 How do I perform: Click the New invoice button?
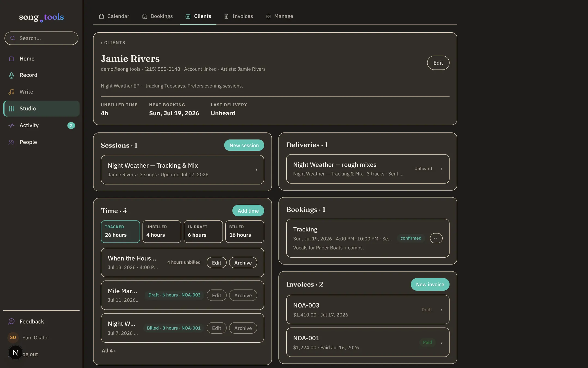(x=430, y=284)
